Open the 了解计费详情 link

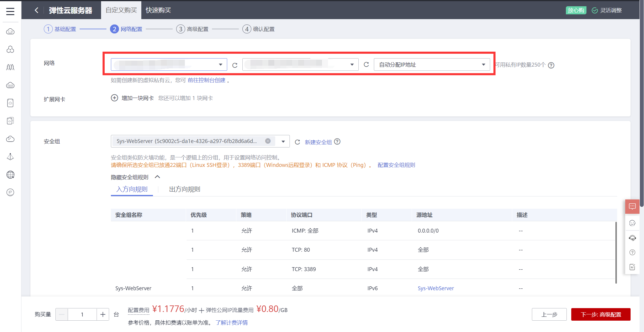[232, 323]
